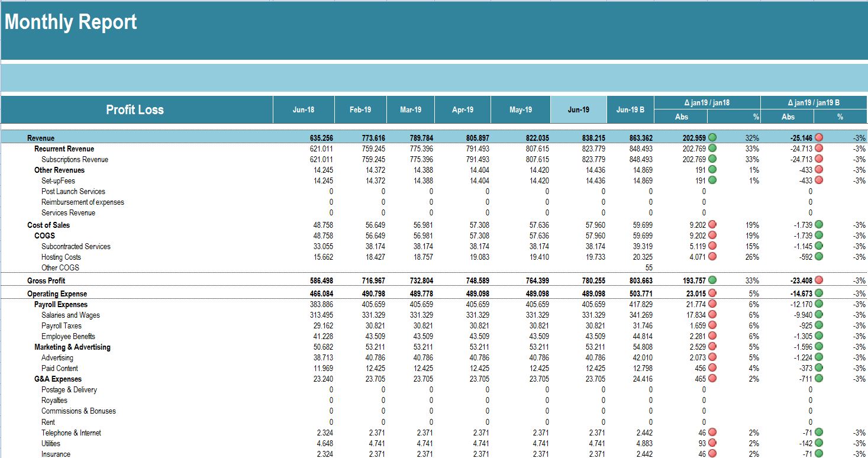
Task: Click the Apr-19 column header
Action: coord(463,109)
